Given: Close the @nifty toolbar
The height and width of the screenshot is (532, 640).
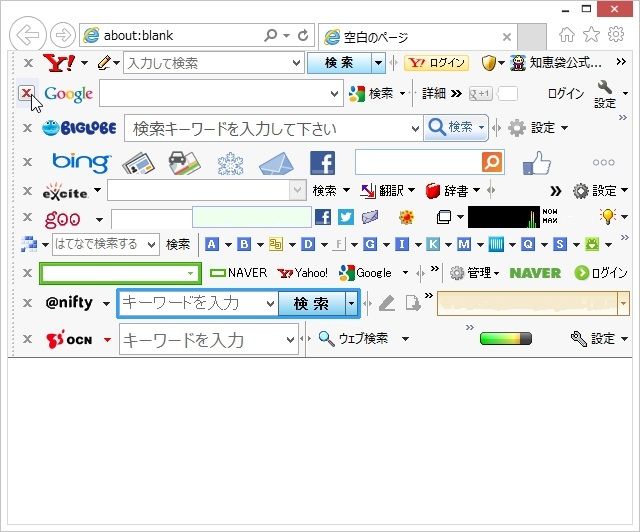Looking at the screenshot, I should point(27,303).
